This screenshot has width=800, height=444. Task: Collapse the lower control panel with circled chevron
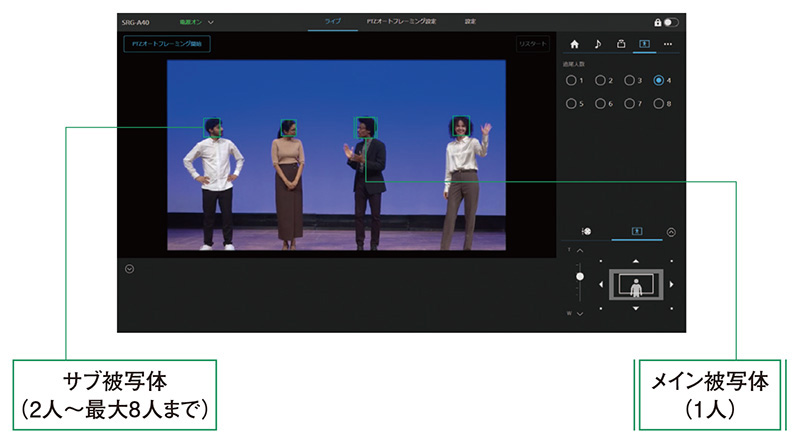click(x=671, y=231)
